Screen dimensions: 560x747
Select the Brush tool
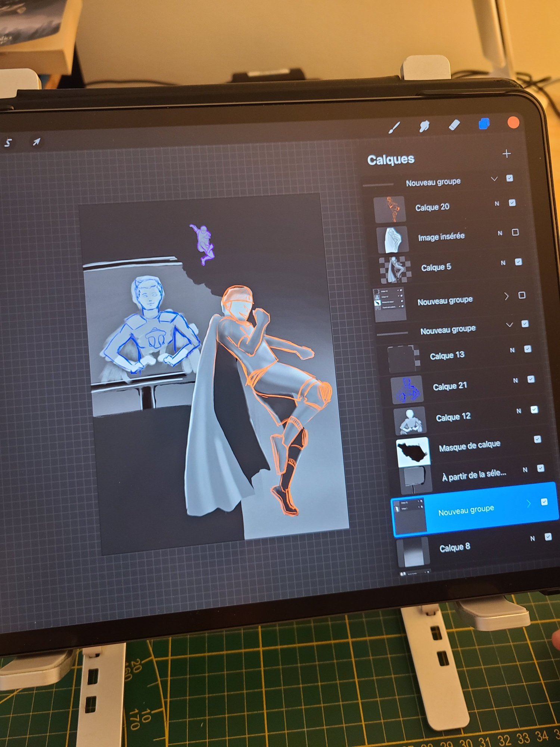click(394, 127)
